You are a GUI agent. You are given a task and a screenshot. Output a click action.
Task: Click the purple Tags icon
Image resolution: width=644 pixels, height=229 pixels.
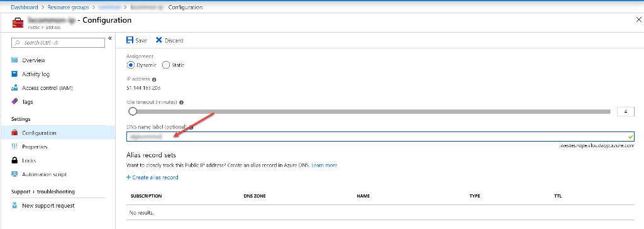15,101
